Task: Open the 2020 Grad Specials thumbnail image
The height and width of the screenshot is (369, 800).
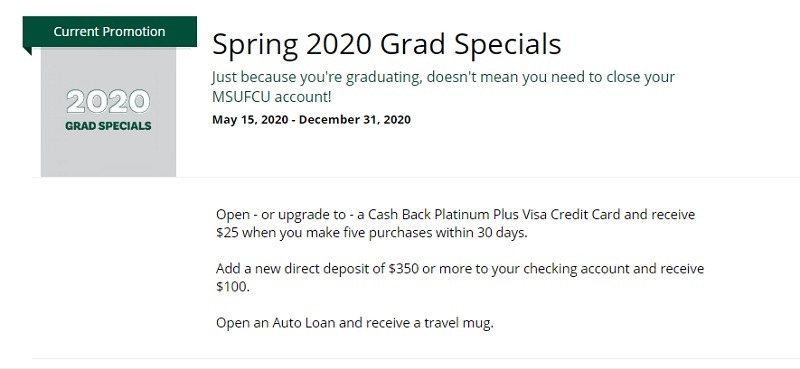Action: (x=108, y=112)
